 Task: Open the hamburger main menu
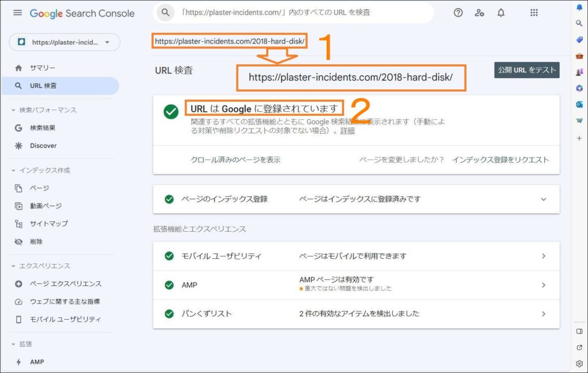(x=17, y=13)
